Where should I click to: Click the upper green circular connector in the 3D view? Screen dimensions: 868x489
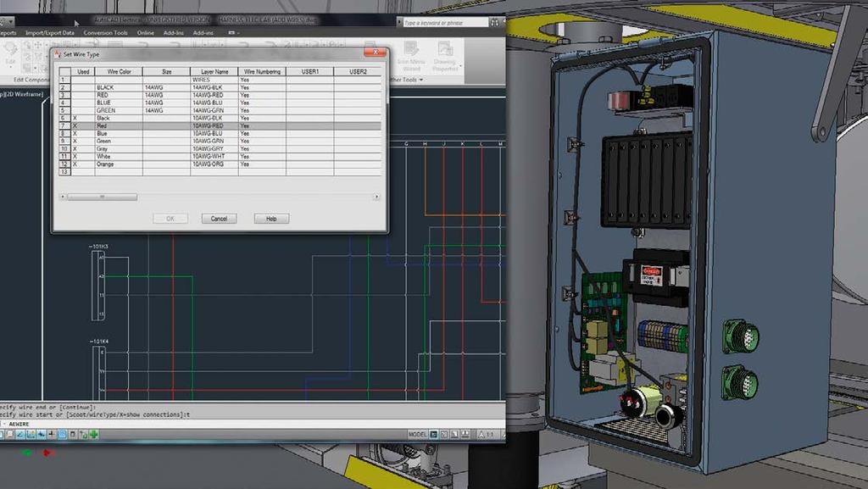(741, 336)
